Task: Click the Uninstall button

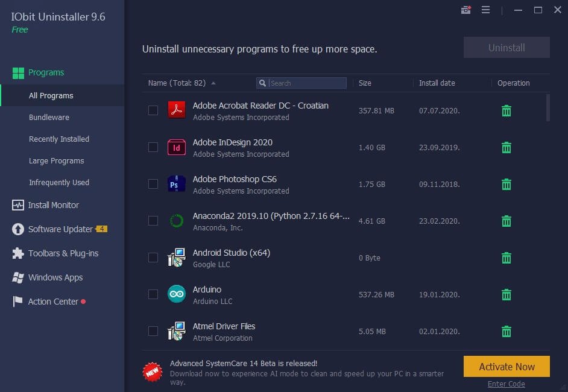Action: (506, 48)
